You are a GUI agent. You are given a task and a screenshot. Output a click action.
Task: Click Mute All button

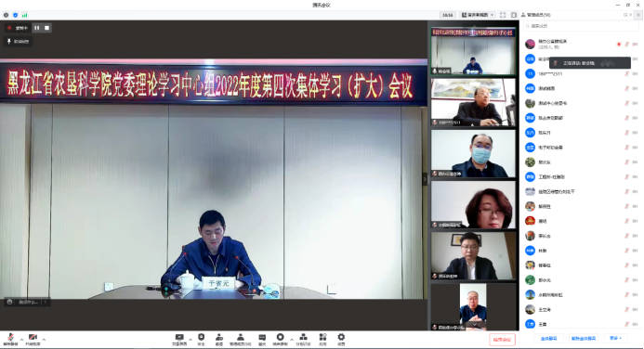(x=548, y=339)
